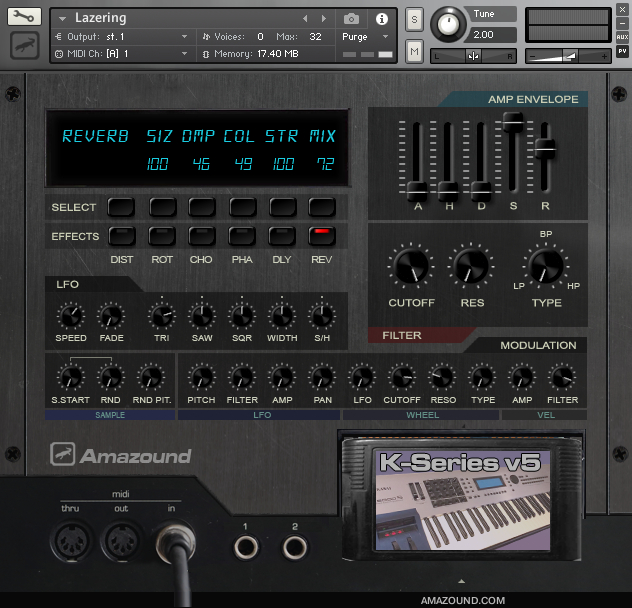Click the LFO PAN modulation knob
Screen dimensions: 632x608
322,377
